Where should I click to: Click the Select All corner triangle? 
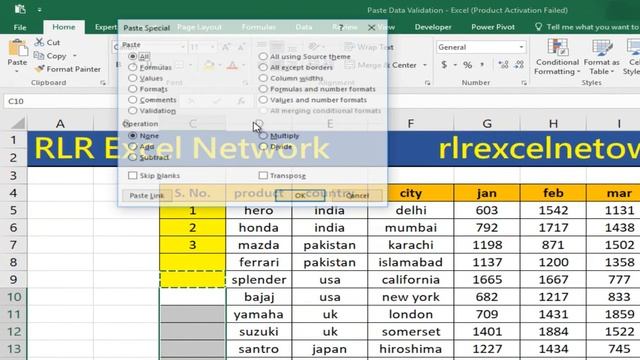coord(18,123)
